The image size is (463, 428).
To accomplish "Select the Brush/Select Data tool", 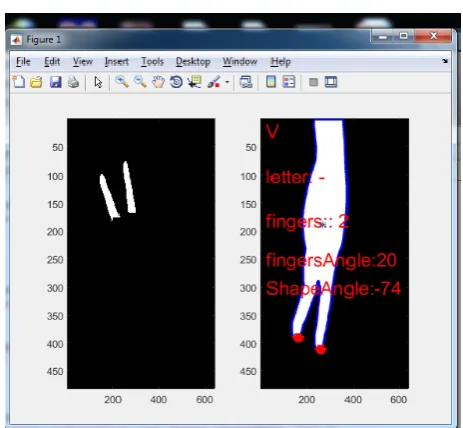I will [x=214, y=82].
